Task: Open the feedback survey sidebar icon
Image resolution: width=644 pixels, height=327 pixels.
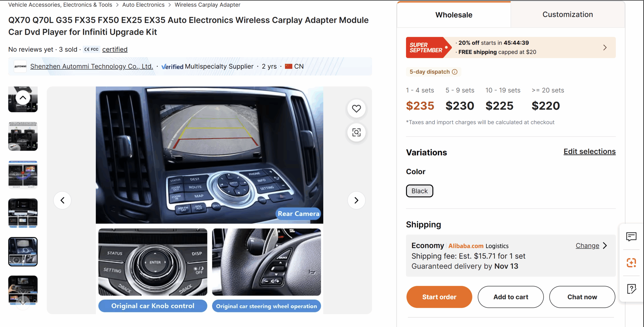Action: [x=631, y=289]
